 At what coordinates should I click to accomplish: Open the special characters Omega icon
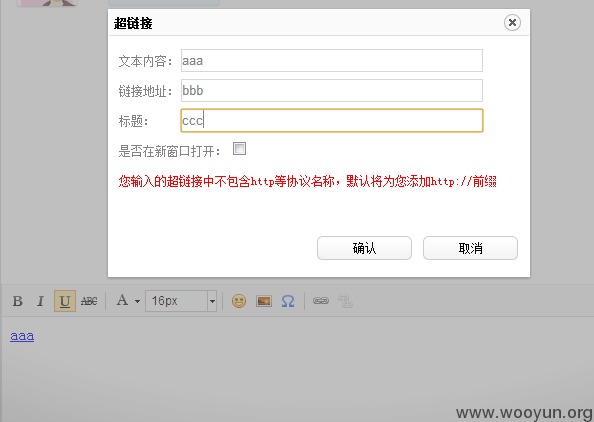click(x=288, y=301)
